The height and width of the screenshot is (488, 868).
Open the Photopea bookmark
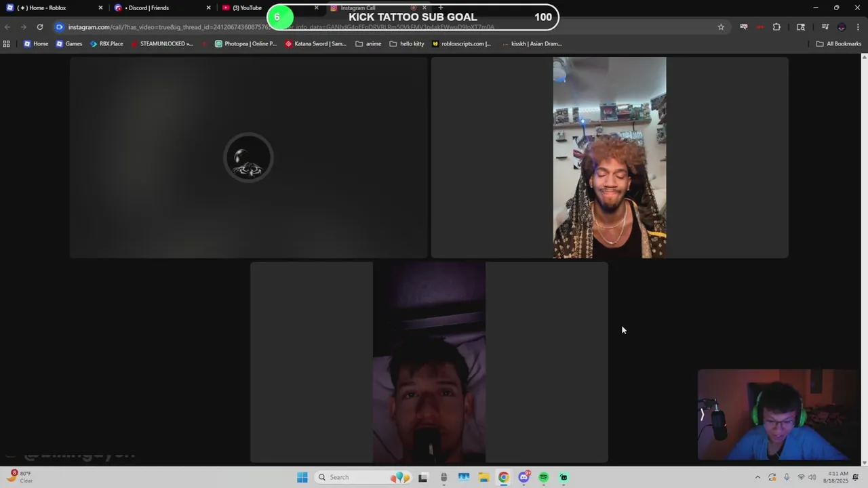point(245,43)
